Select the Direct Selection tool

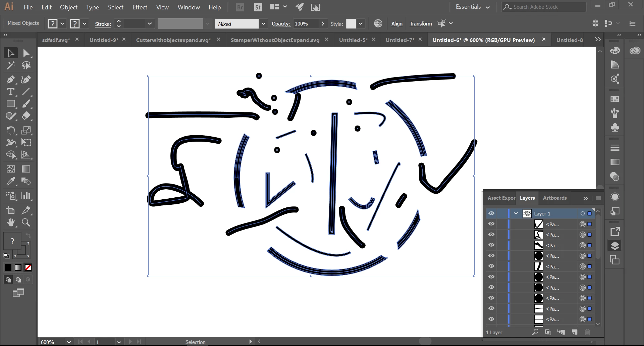[x=26, y=53]
